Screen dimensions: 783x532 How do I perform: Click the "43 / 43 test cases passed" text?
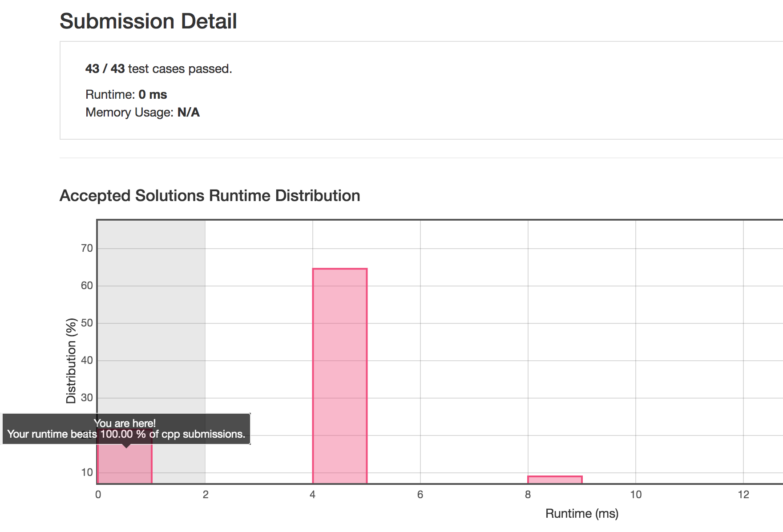click(158, 69)
